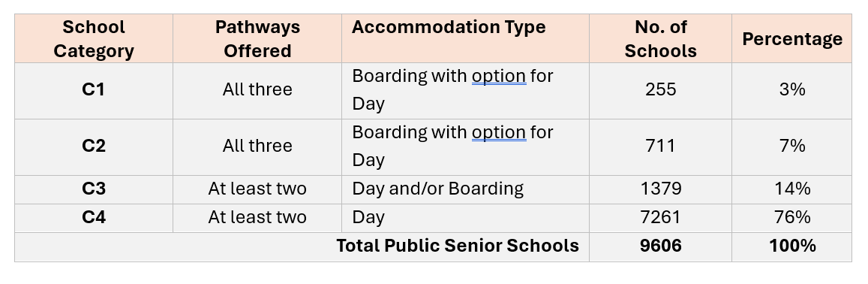Click the underlined word option in C1 row
This screenshot has width=868, height=284.
click(x=498, y=77)
